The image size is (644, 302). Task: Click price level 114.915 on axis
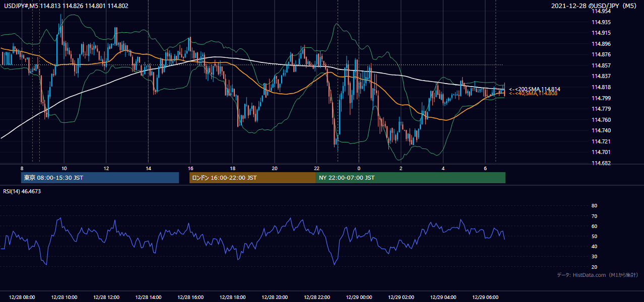click(601, 33)
